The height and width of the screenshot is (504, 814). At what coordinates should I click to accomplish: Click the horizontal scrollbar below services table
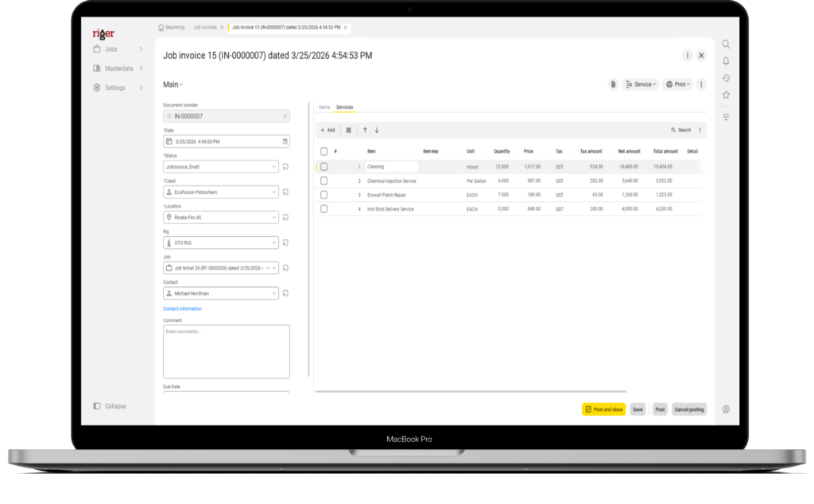tap(471, 392)
